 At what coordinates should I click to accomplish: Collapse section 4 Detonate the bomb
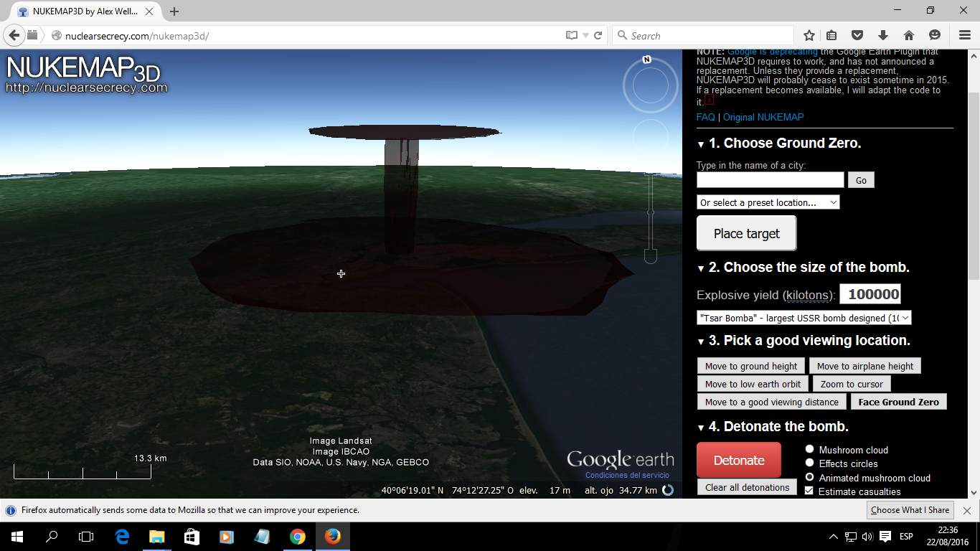(701, 428)
